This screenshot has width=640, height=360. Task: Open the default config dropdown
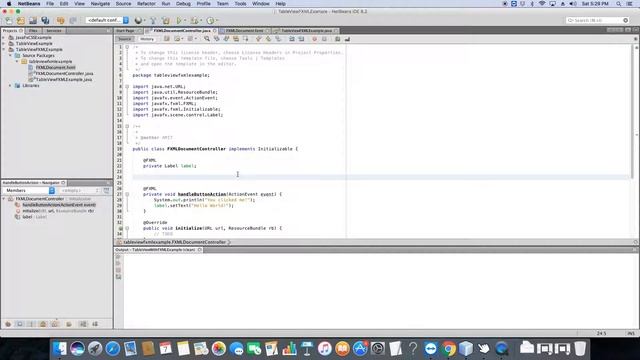[108, 20]
